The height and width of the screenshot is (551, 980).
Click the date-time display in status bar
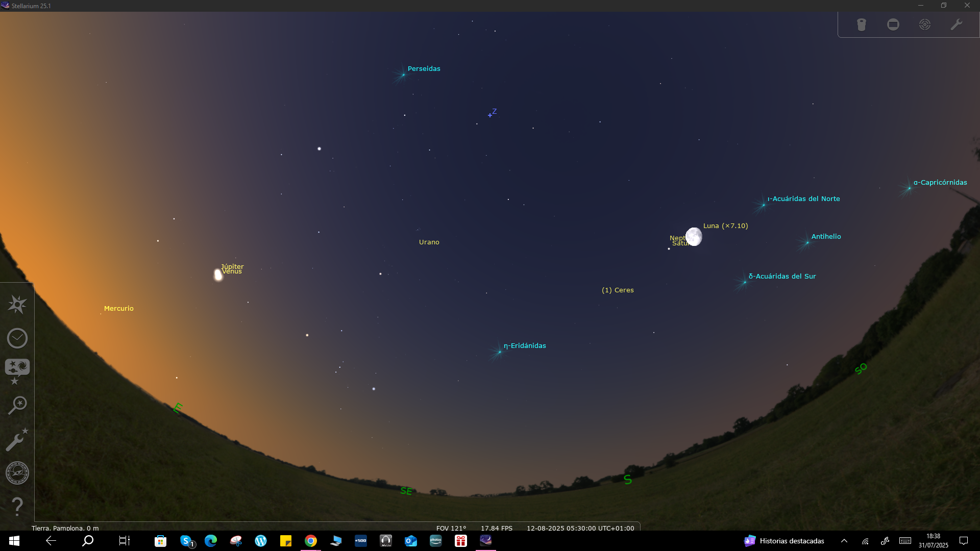coord(580,528)
